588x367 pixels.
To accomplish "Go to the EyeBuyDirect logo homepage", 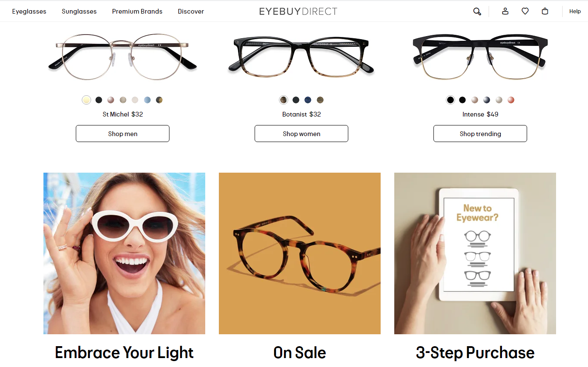I will coord(298,11).
